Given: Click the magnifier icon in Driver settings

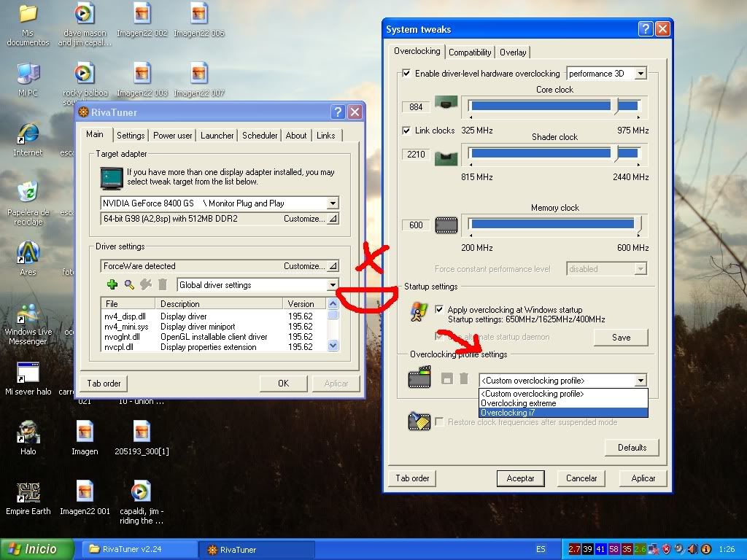Looking at the screenshot, I should click(129, 285).
